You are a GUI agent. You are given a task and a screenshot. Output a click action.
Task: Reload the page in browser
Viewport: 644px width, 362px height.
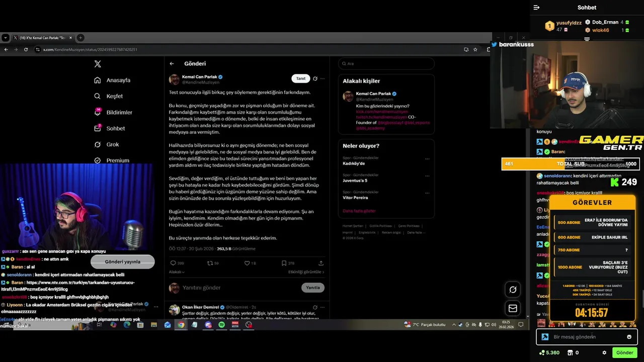coord(26,49)
